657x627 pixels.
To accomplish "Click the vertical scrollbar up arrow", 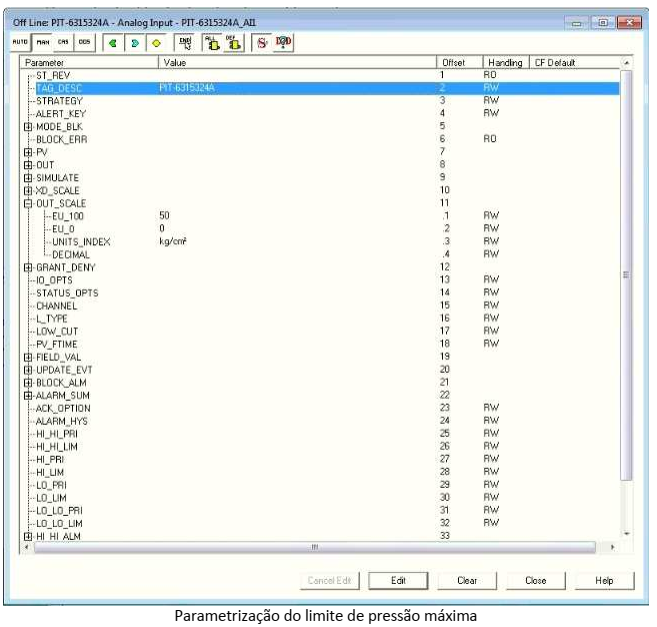I will [626, 62].
